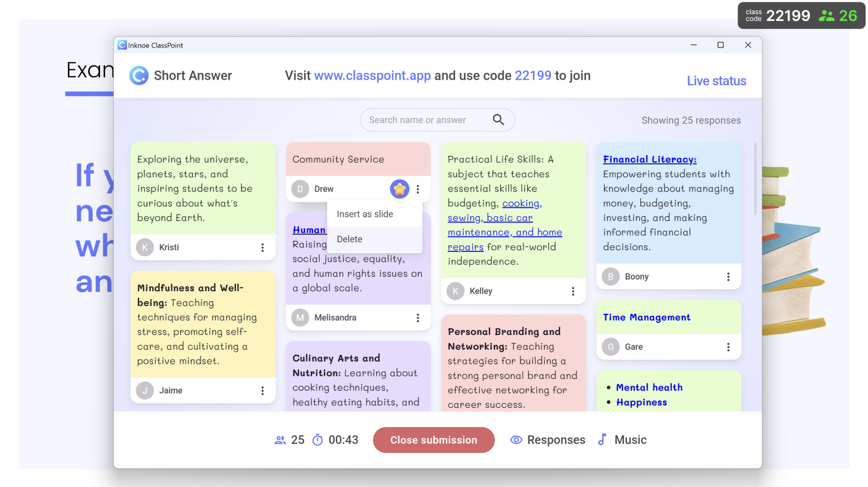Image resolution: width=868 pixels, height=487 pixels.
Task: Click the Music note icon
Action: [602, 440]
